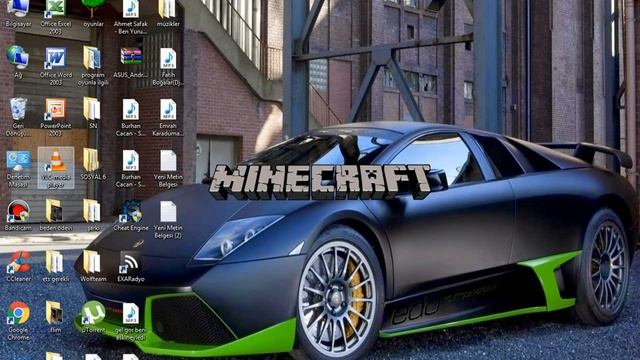Select the ASUS_Andr WinRAR archive

point(131,63)
